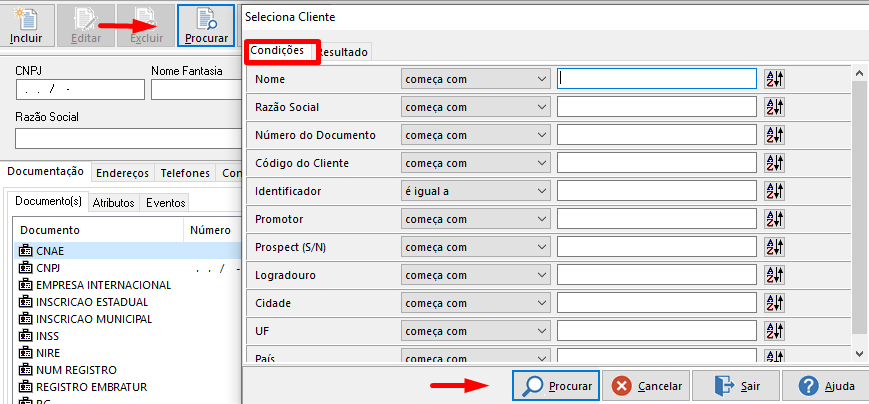The width and height of the screenshot is (869, 404).
Task: Toggle sort order icon for Nome row
Action: tap(774, 79)
